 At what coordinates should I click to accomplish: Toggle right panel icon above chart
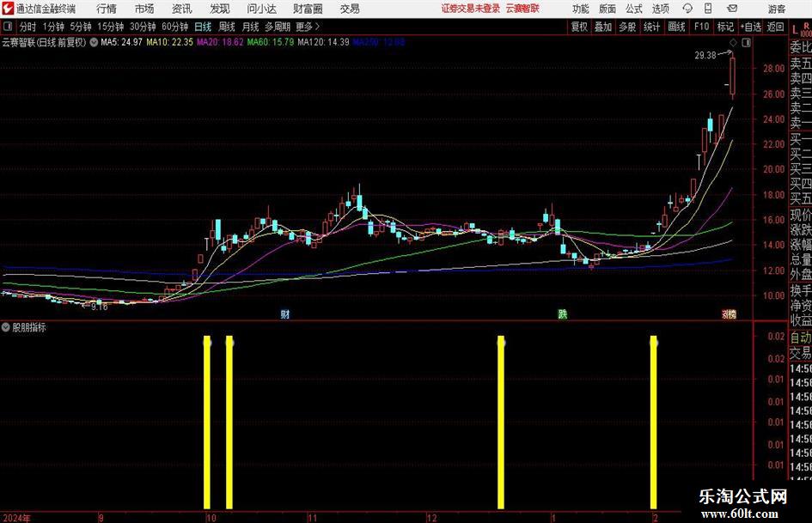[x=746, y=42]
